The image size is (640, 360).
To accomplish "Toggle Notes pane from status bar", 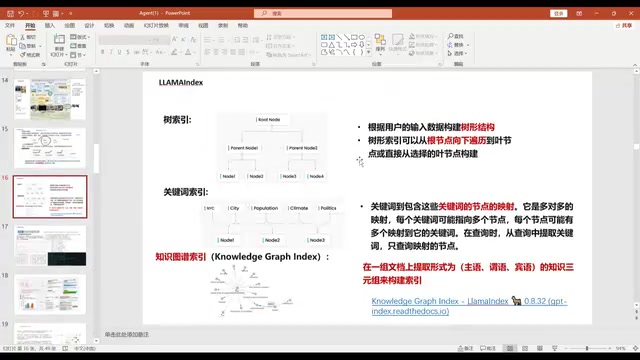I will click(x=465, y=348).
